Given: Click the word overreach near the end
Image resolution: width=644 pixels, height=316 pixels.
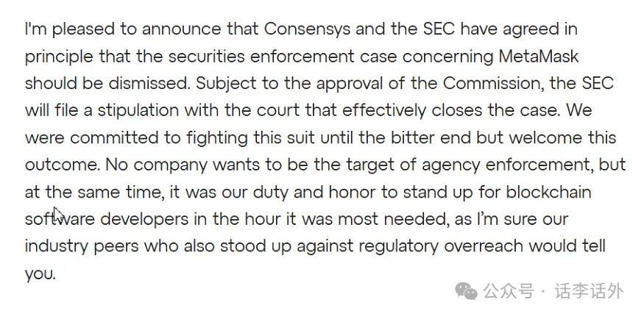Looking at the screenshot, I should pos(484,246).
